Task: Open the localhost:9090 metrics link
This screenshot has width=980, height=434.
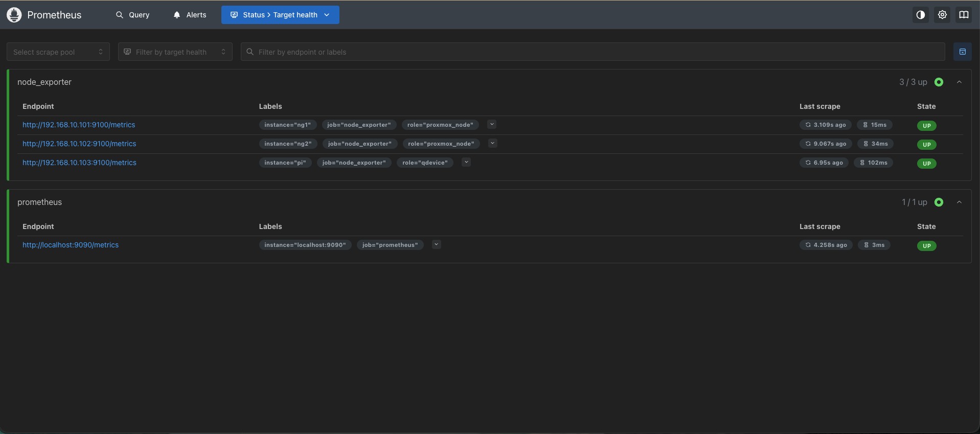Action: tap(71, 245)
